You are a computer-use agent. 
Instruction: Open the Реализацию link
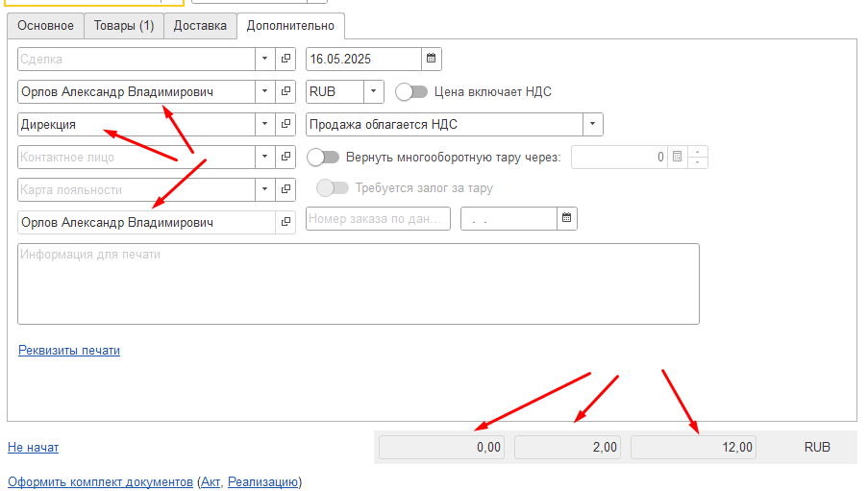(x=263, y=482)
